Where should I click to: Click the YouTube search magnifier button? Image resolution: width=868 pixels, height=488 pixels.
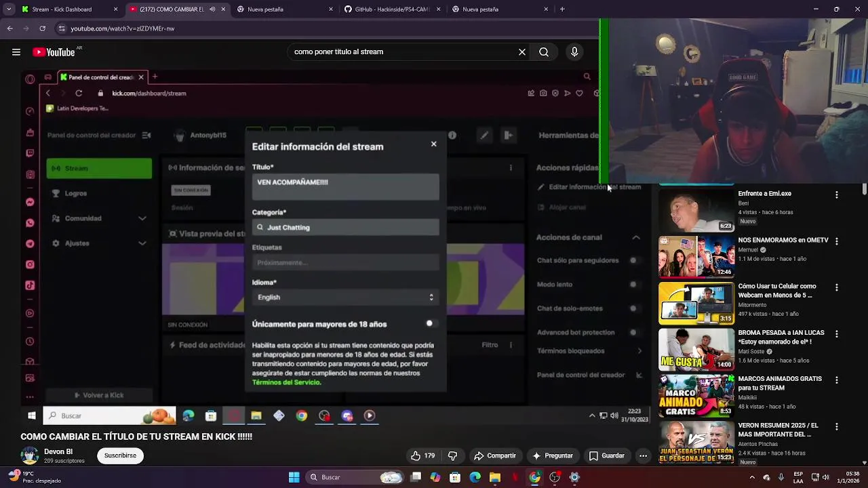[544, 52]
